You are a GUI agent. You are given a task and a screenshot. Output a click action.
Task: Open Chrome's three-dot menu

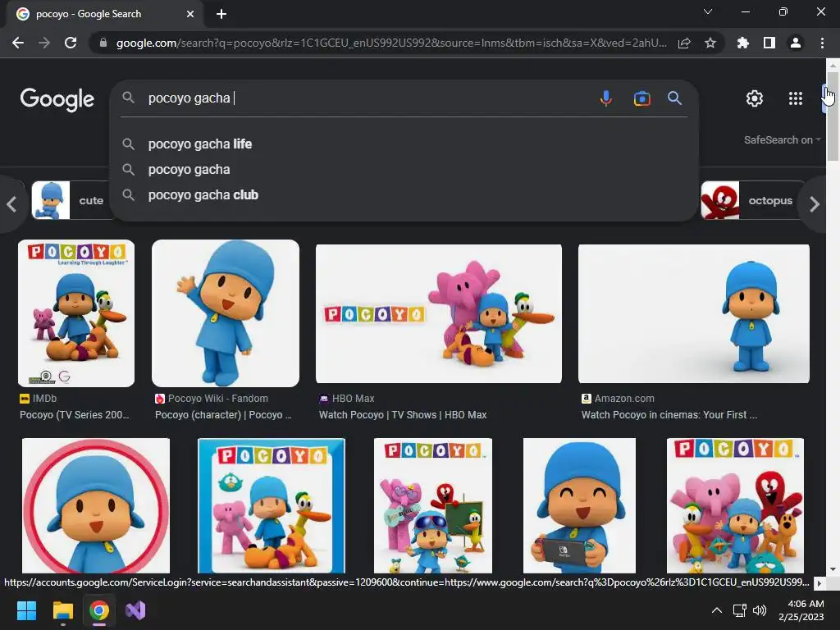[822, 43]
